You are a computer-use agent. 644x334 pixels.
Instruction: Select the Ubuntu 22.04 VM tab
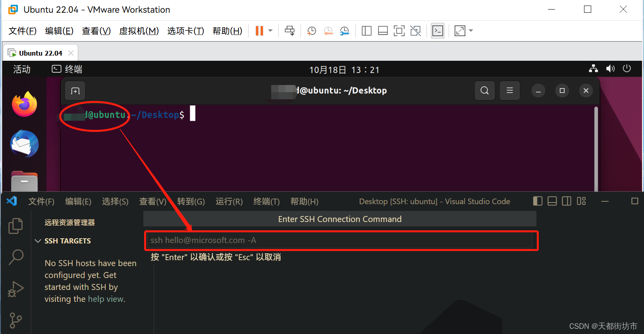tap(40, 53)
